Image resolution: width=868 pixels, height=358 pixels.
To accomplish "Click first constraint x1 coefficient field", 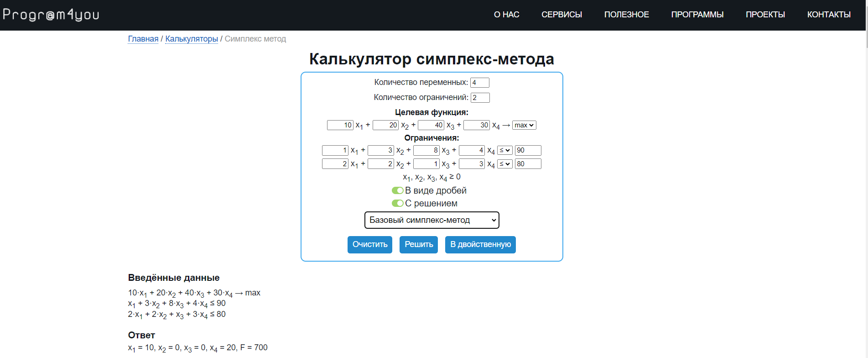I will pyautogui.click(x=335, y=150).
